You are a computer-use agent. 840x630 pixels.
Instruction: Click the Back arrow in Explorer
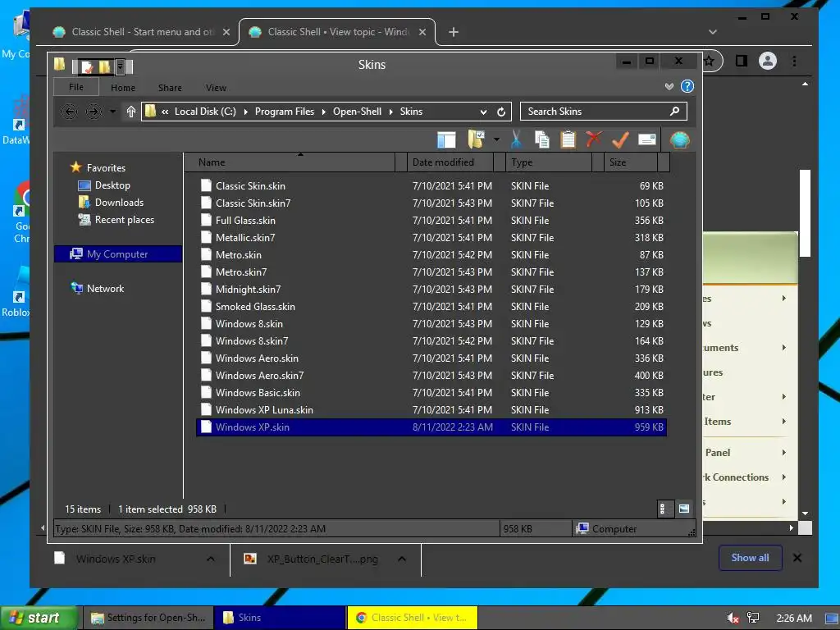pos(69,112)
